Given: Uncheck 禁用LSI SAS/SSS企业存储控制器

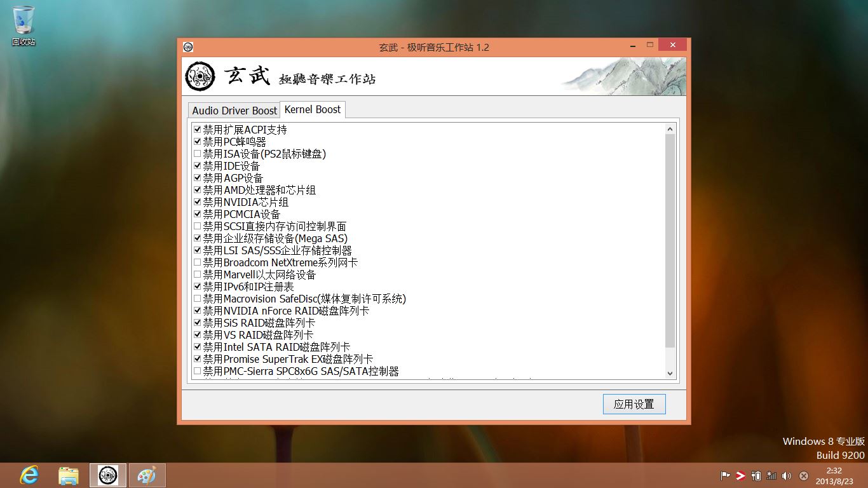Looking at the screenshot, I should [198, 250].
